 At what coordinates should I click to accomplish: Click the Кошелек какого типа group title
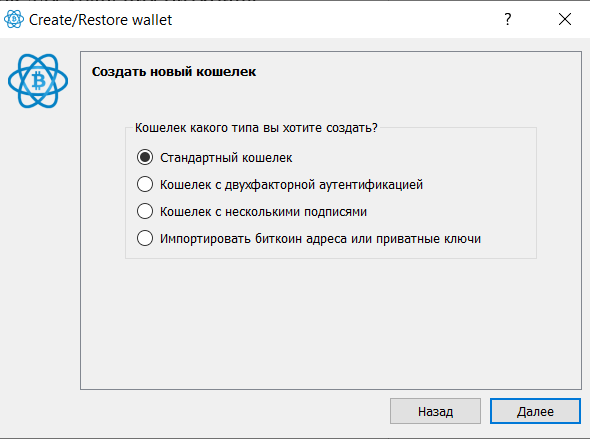click(x=256, y=128)
